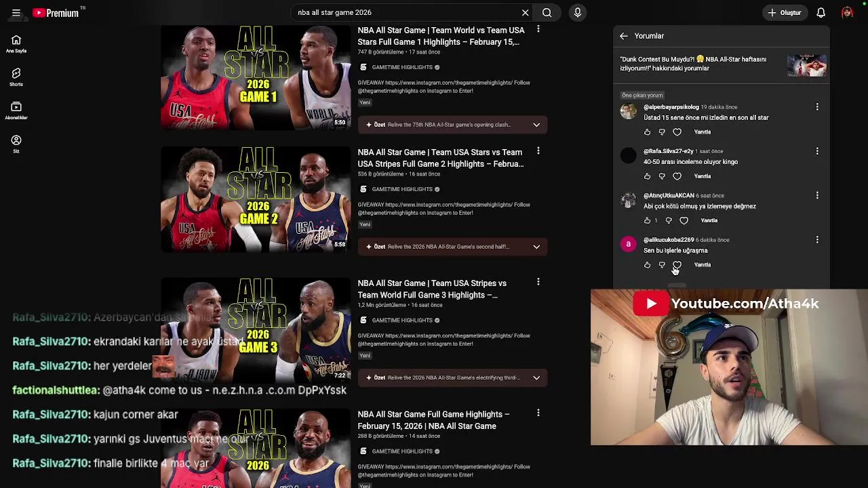Like the Rafa.Silva27 comment

pos(647,176)
